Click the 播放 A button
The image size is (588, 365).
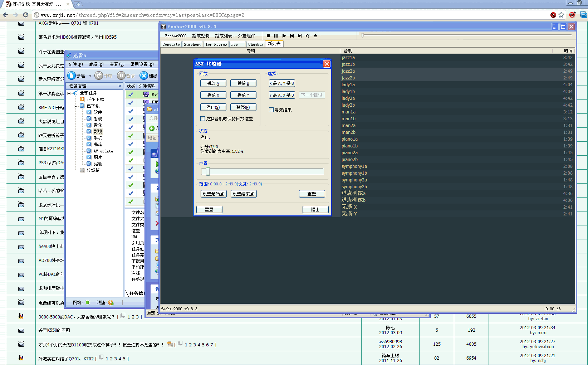tap(213, 83)
